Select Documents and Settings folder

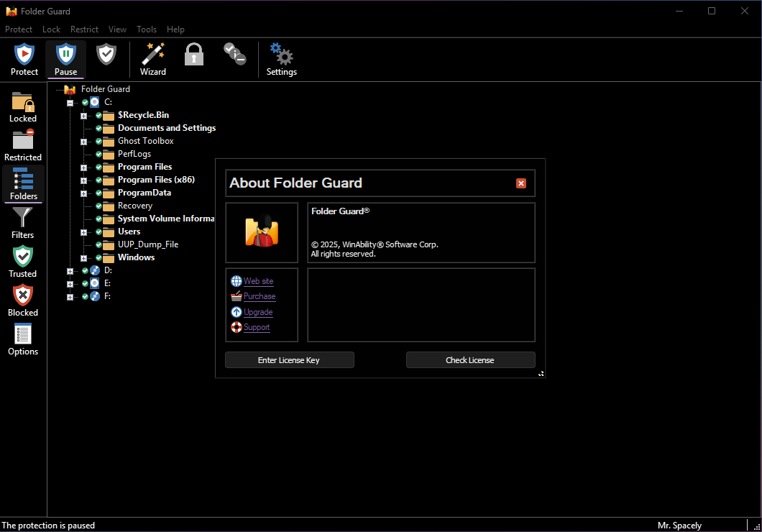(x=167, y=128)
